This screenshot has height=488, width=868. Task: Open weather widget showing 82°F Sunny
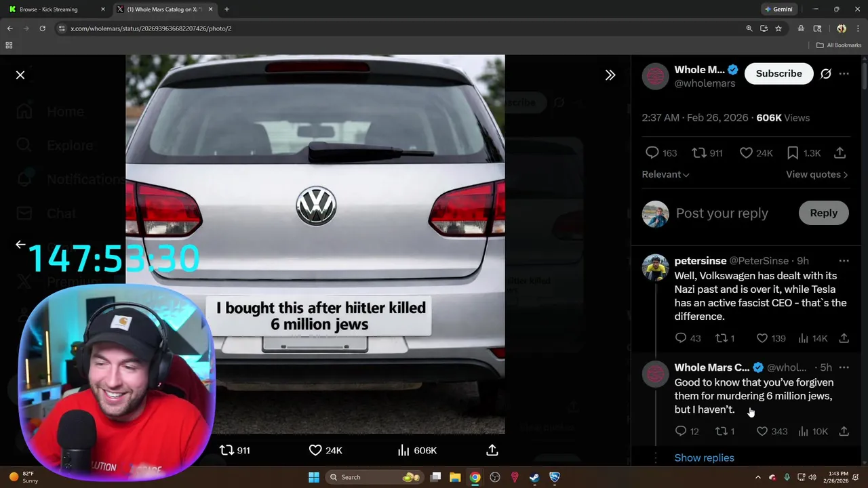pos(24,477)
